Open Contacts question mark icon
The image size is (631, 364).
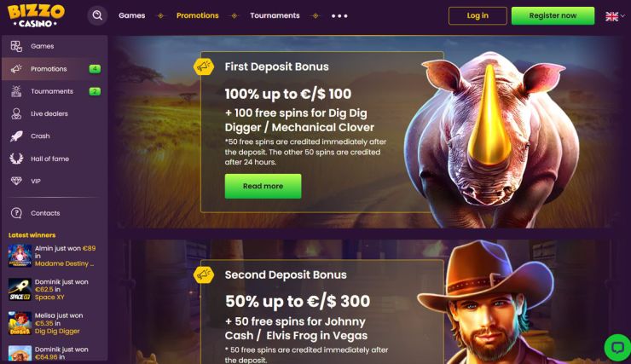[x=16, y=213]
